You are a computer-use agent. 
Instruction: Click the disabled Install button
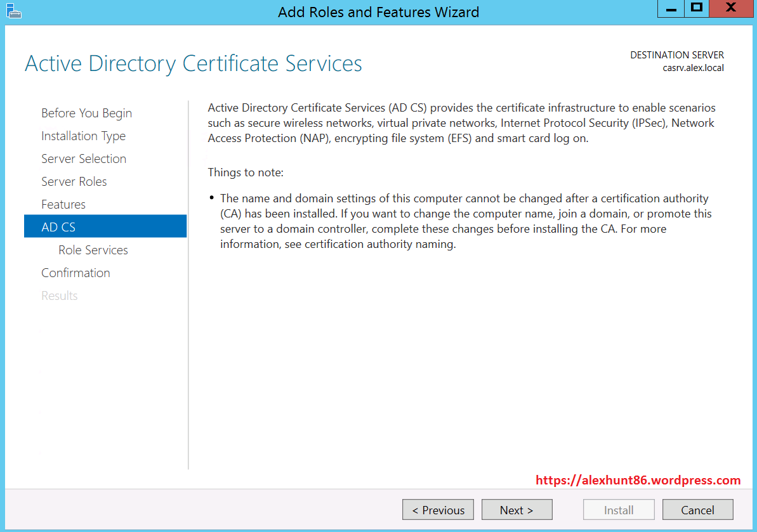point(618,510)
